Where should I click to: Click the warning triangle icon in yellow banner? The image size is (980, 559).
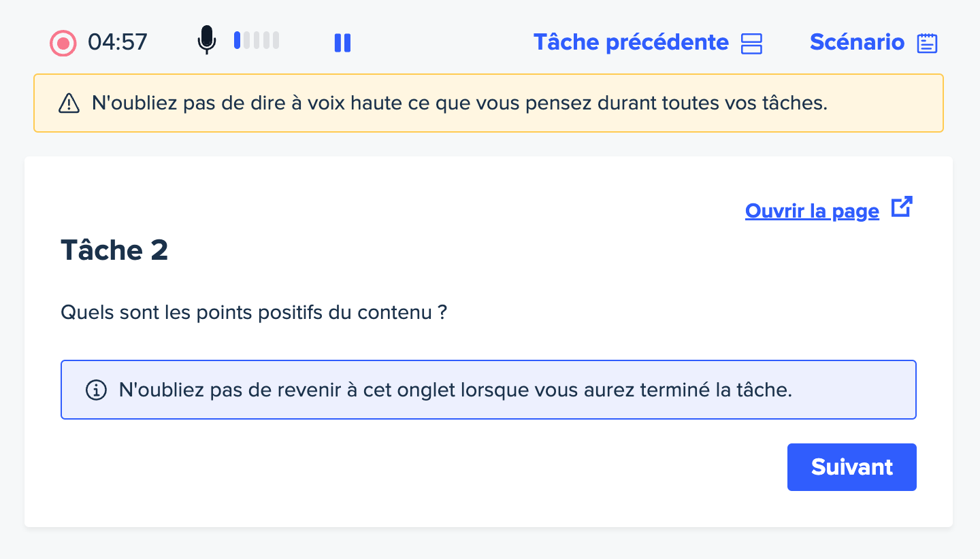[x=69, y=103]
